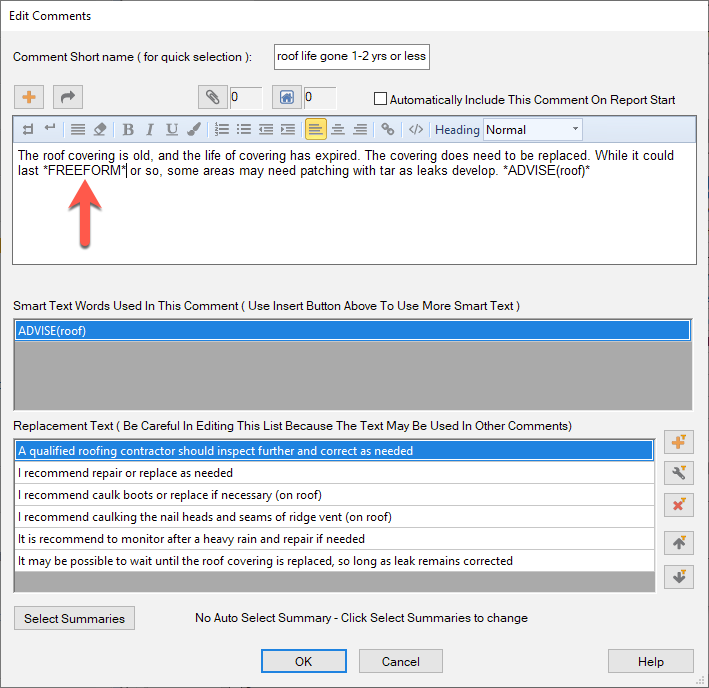Insert a hyperlink with the link icon
Image resolution: width=709 pixels, height=688 pixels.
pyautogui.click(x=388, y=129)
